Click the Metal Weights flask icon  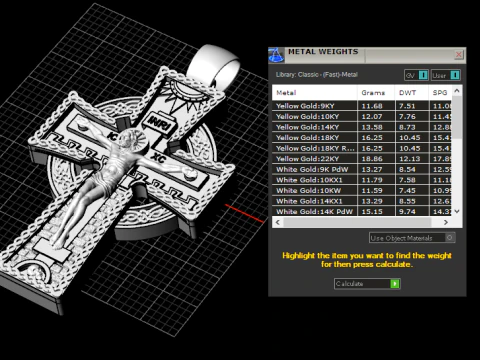pyautogui.click(x=276, y=55)
